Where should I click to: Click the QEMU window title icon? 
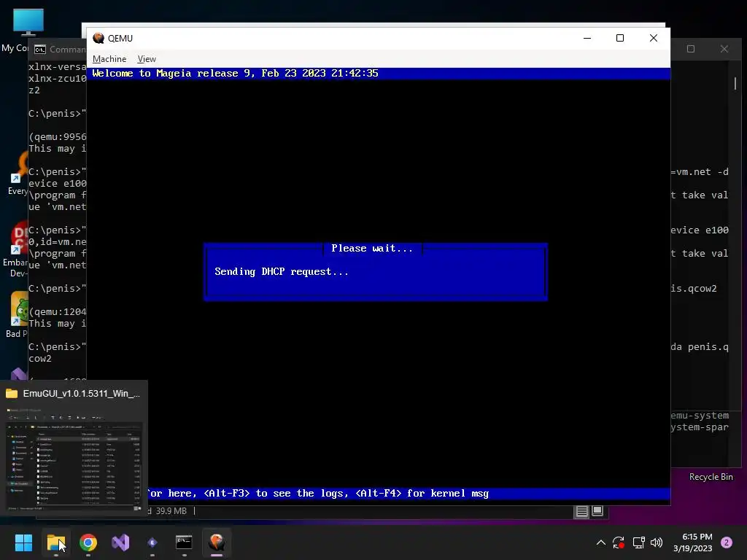(x=98, y=38)
